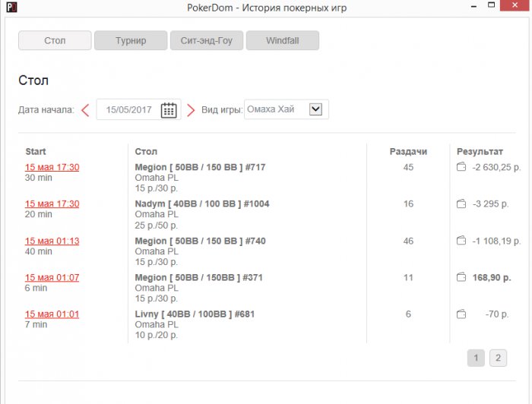Open the 15 мая 17:30 session lasting 30 min
Image resolution: width=532 pixels, height=404 pixels.
point(52,167)
